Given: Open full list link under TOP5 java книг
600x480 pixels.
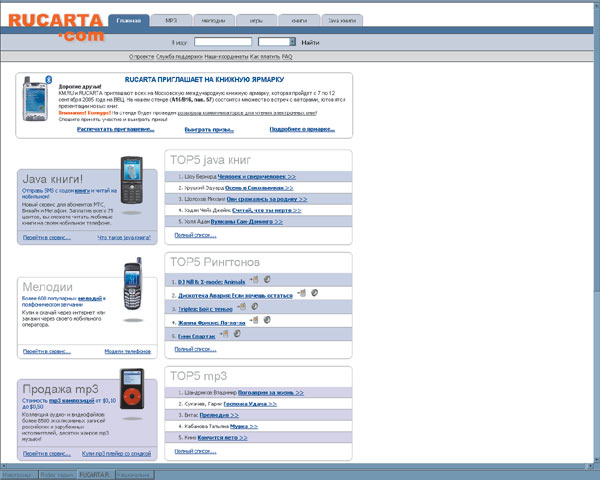Looking at the screenshot, I should coord(196,235).
